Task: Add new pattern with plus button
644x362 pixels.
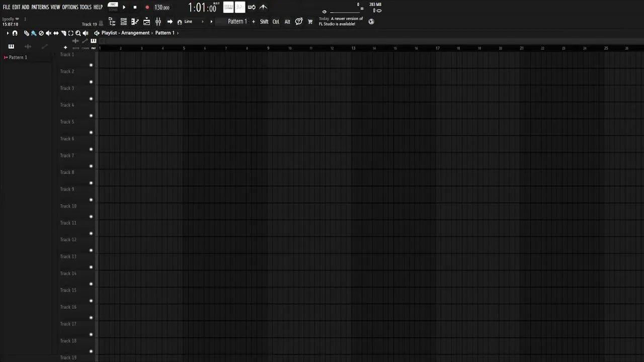Action: click(x=253, y=22)
